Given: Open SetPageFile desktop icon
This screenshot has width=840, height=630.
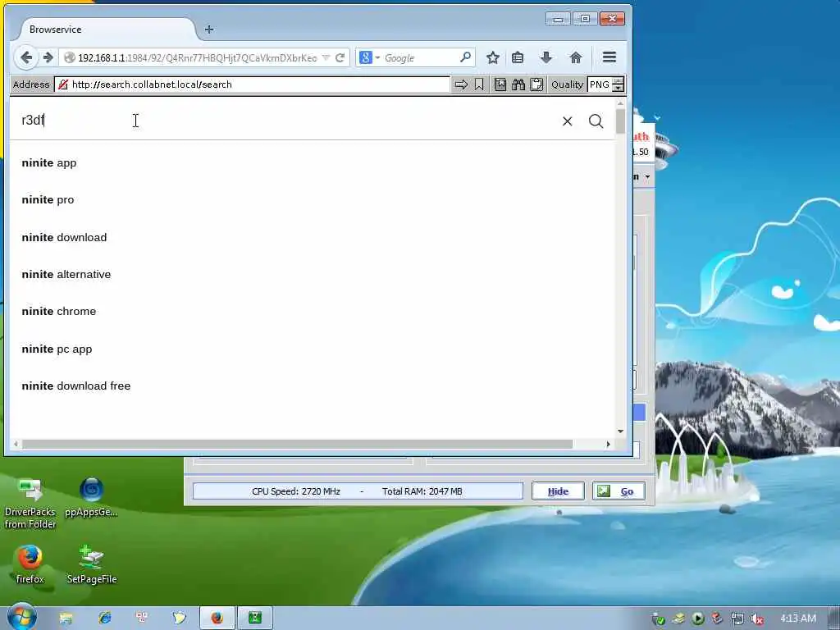Looking at the screenshot, I should click(x=92, y=564).
